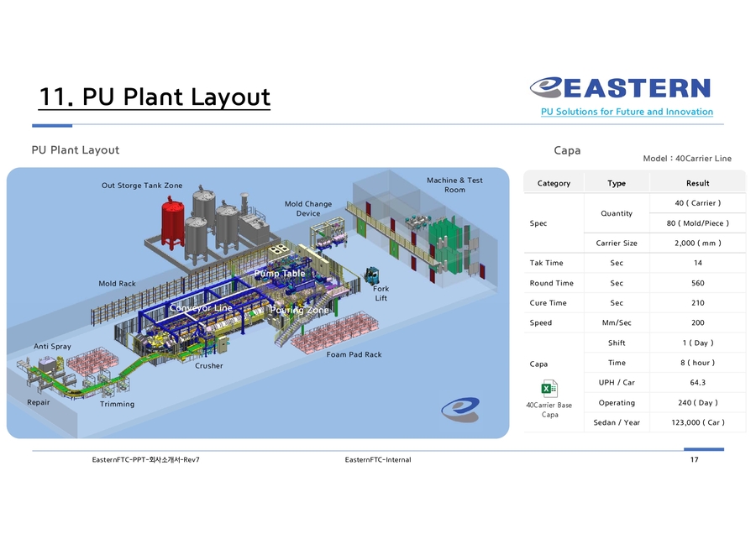Click the page number 17
Viewport: 756px width, 534px height.
[694, 459]
